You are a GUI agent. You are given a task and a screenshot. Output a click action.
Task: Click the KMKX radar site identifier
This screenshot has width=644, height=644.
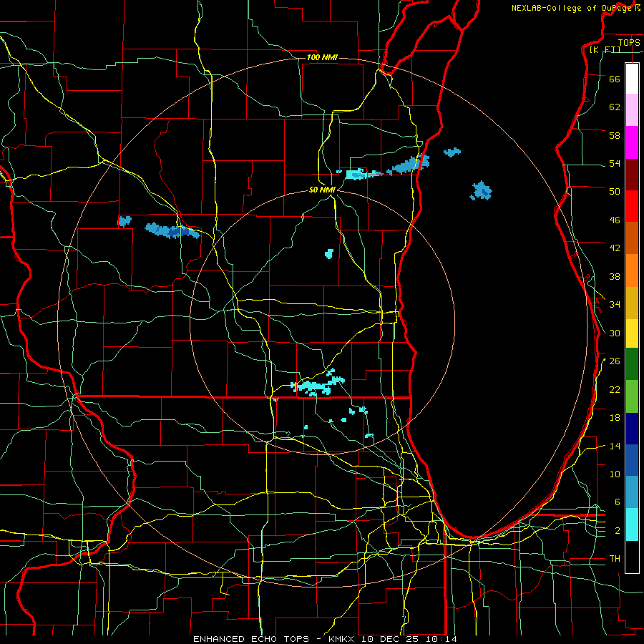click(x=343, y=639)
